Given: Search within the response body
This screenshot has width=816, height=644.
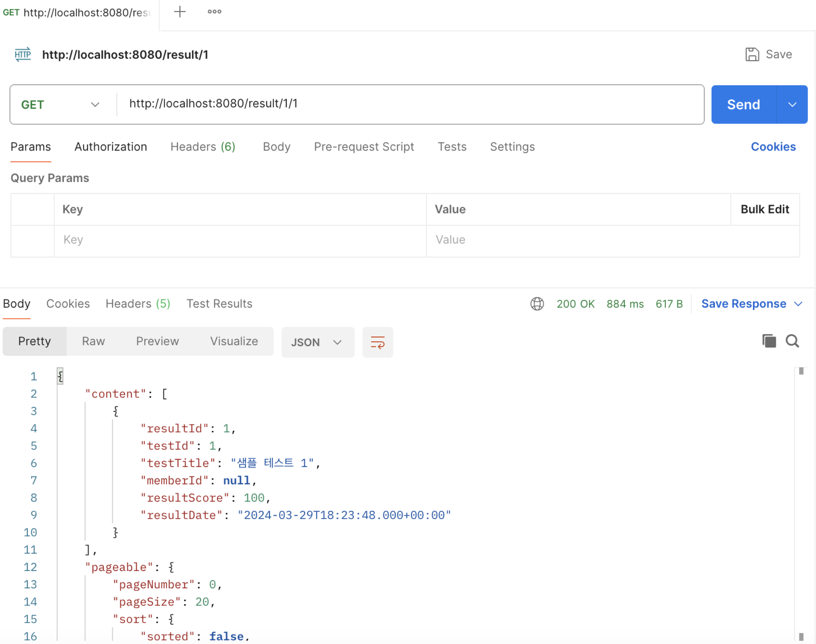Looking at the screenshot, I should pyautogui.click(x=792, y=341).
